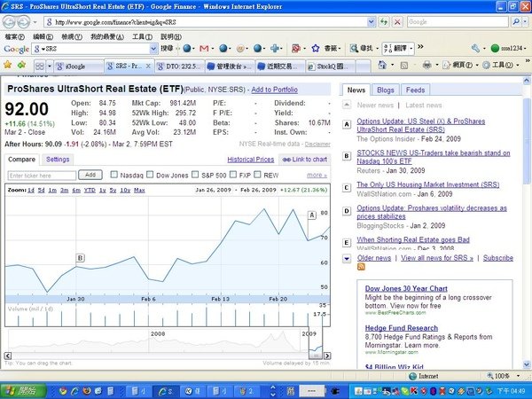Check the REW comparison checkbox
Image resolution: width=532 pixels, height=399 pixels.
tap(257, 175)
